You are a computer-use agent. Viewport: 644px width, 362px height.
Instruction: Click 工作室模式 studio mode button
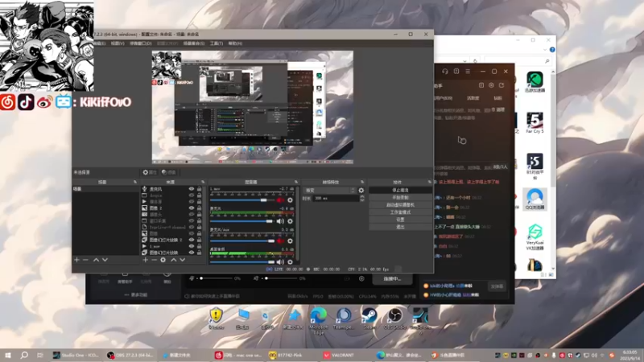coord(400,212)
